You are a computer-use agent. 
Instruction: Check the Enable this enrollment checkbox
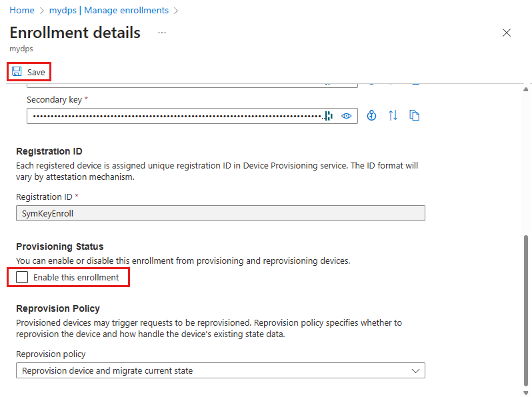pos(23,277)
